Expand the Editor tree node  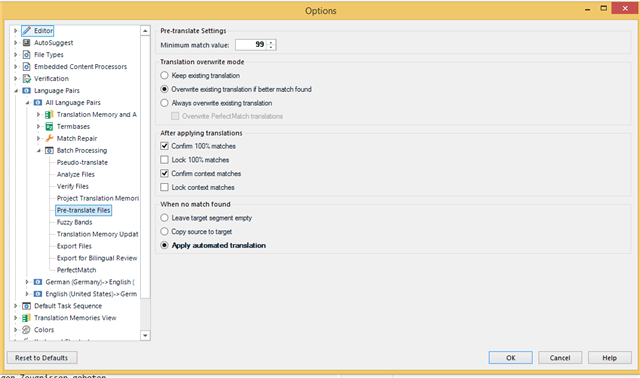click(x=16, y=31)
